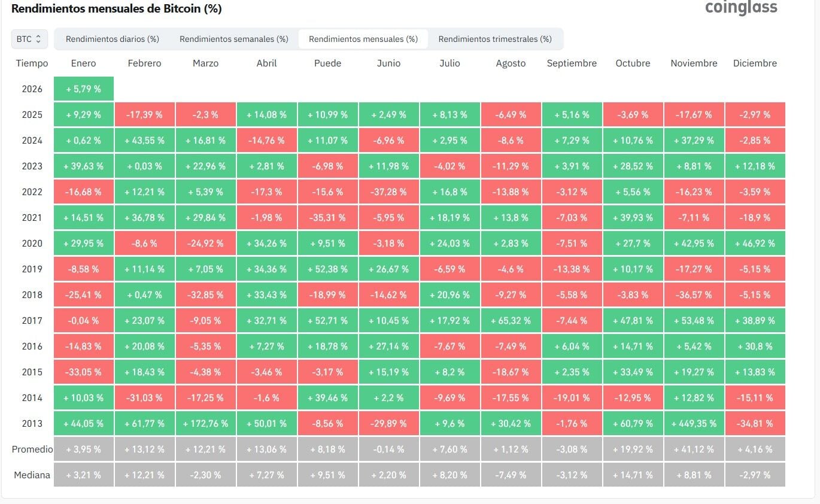The width and height of the screenshot is (820, 504).
Task: Switch to Rendimientos semanales (%) tab
Action: pyautogui.click(x=234, y=39)
